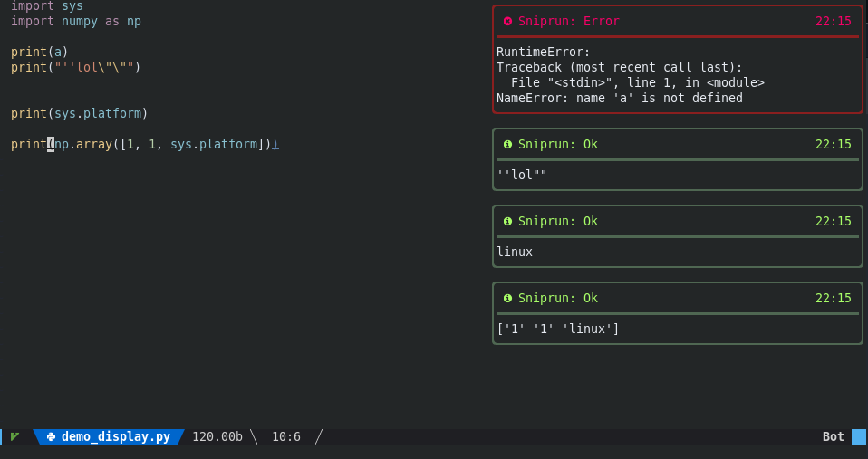Click the green mode indicator icon in the statusline
The width and height of the screenshot is (868, 459).
[x=14, y=437]
